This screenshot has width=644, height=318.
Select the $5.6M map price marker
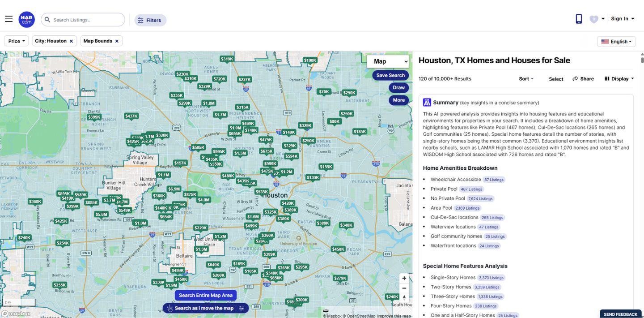102,215
